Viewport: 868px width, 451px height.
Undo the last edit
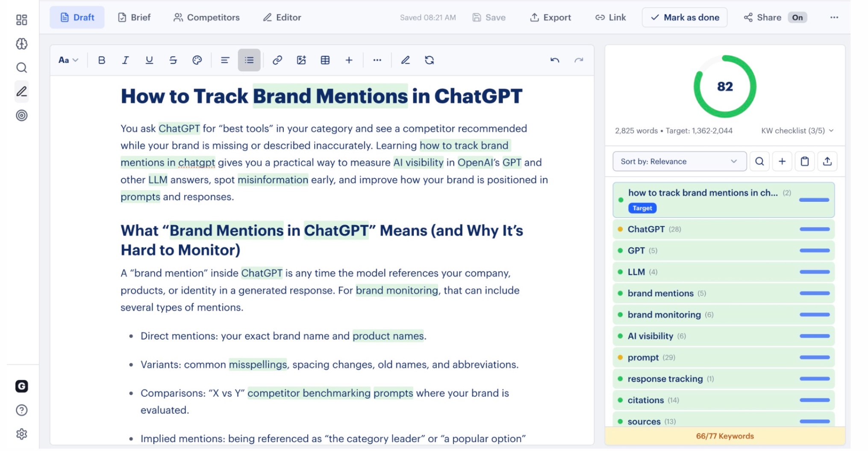tap(555, 60)
